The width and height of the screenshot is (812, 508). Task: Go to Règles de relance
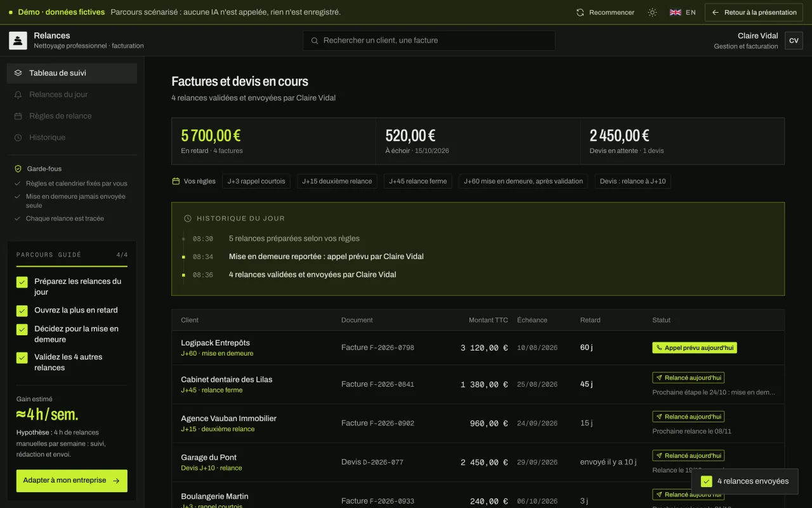click(x=72, y=116)
